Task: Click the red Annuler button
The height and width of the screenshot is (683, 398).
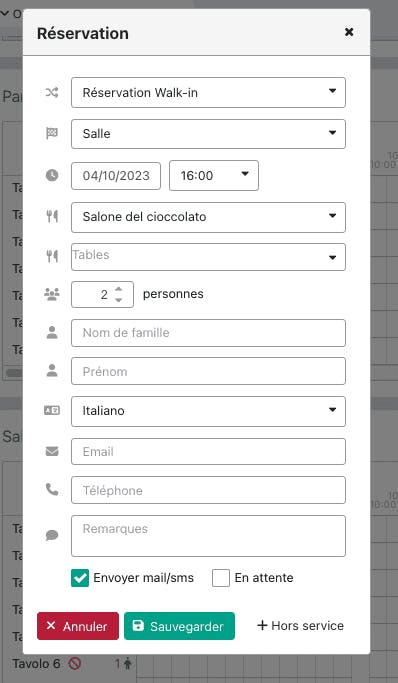Action: point(78,626)
